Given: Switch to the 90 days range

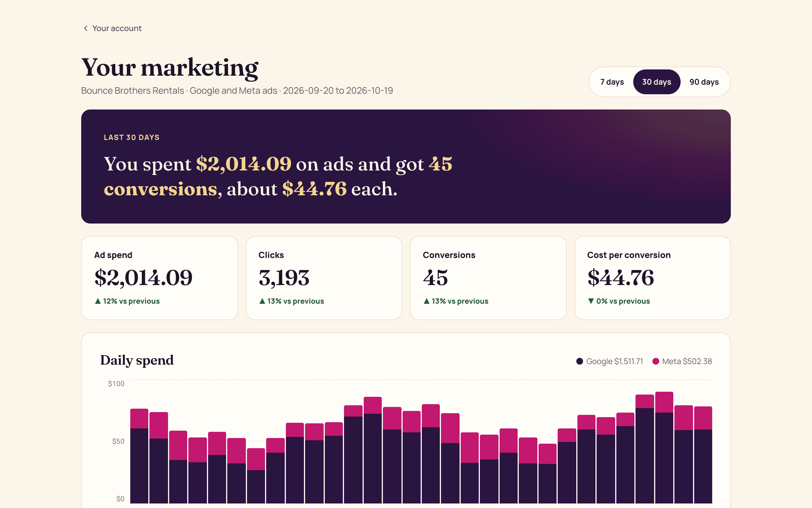Looking at the screenshot, I should [x=704, y=82].
